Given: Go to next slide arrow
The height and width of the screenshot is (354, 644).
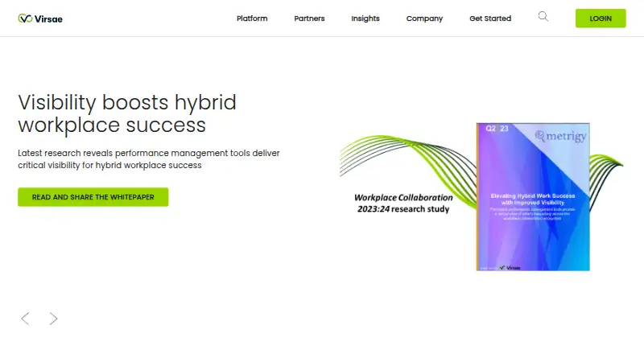Looking at the screenshot, I should [x=53, y=319].
